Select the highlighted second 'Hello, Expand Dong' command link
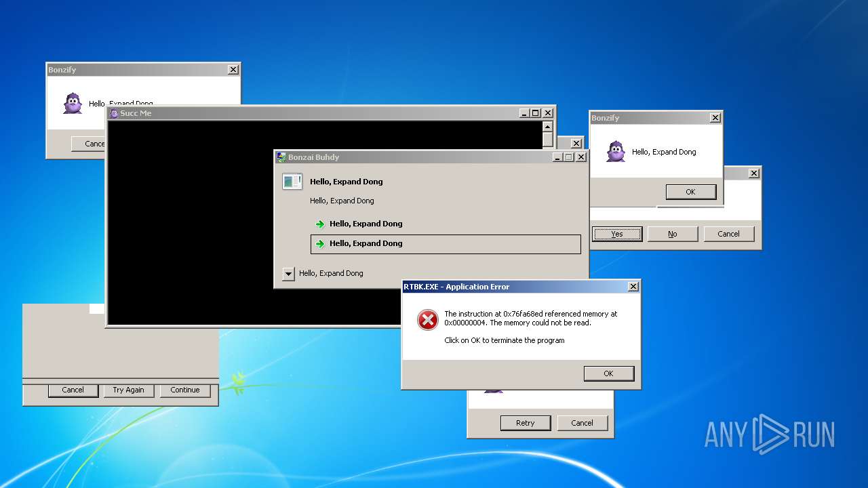This screenshot has height=488, width=868. (x=446, y=244)
